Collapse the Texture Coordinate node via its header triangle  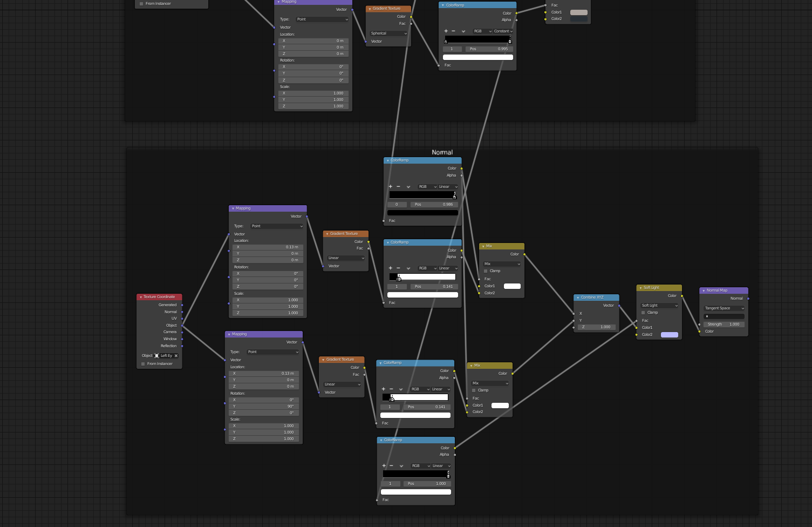pyautogui.click(x=141, y=297)
